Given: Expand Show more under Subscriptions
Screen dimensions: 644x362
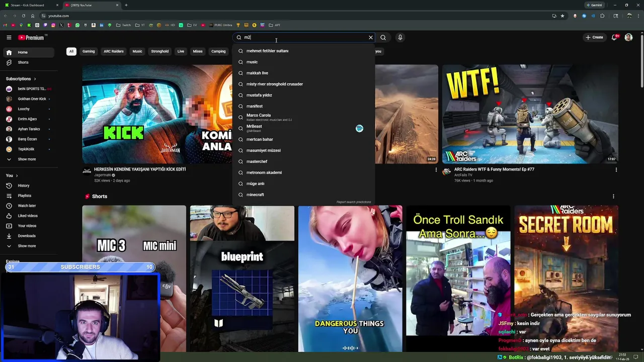Looking at the screenshot, I should tap(29, 159).
